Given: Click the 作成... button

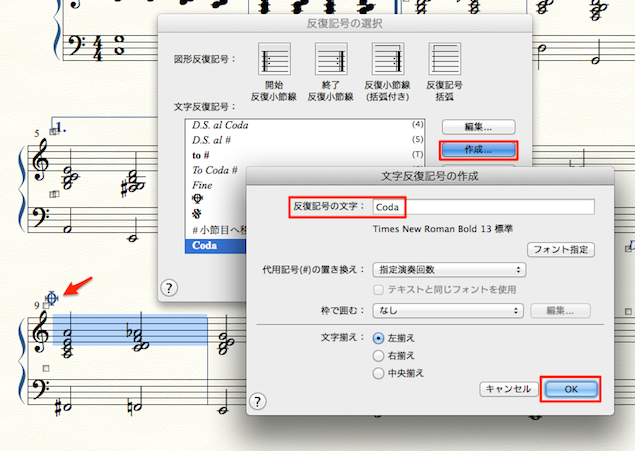Looking at the screenshot, I should coord(478,150).
